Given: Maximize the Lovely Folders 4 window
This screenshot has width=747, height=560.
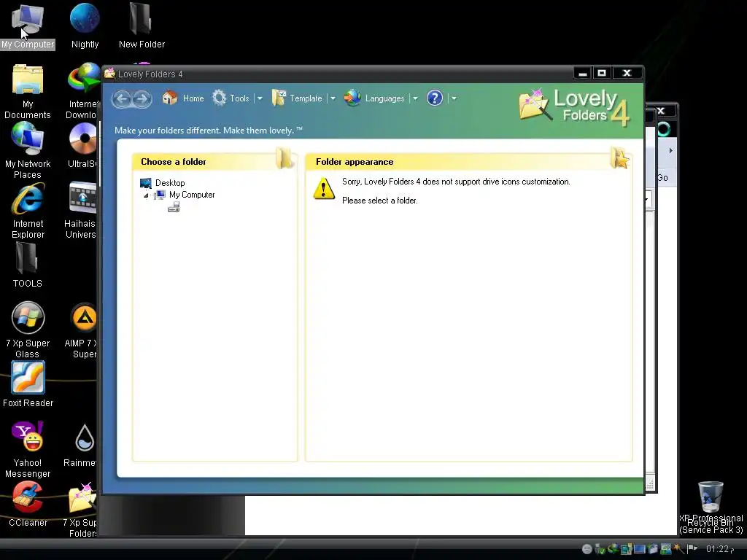Looking at the screenshot, I should point(602,74).
